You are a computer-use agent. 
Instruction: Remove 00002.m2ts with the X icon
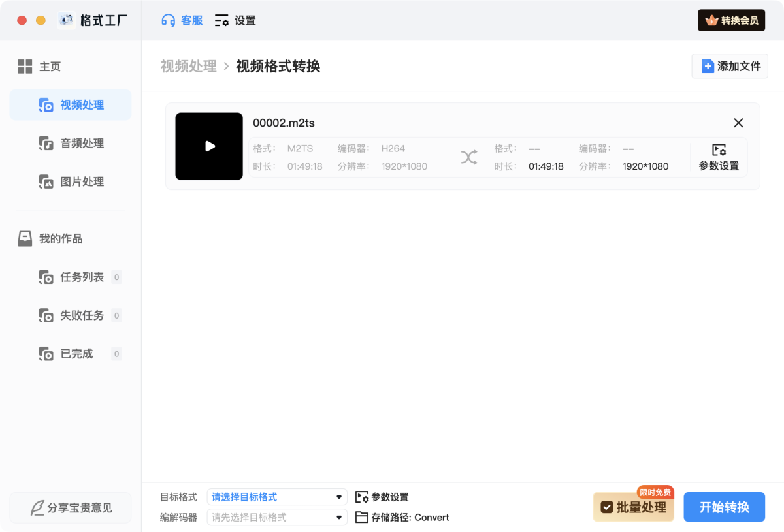(x=738, y=123)
